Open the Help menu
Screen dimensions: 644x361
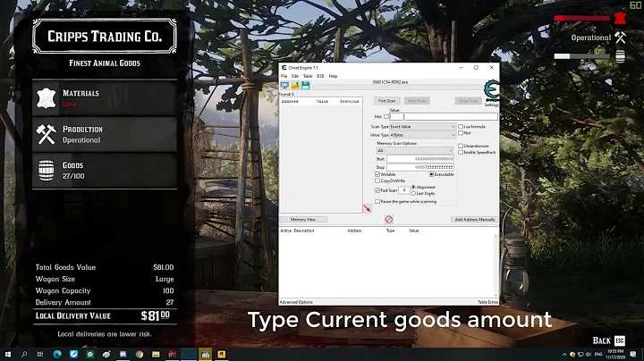coord(333,76)
